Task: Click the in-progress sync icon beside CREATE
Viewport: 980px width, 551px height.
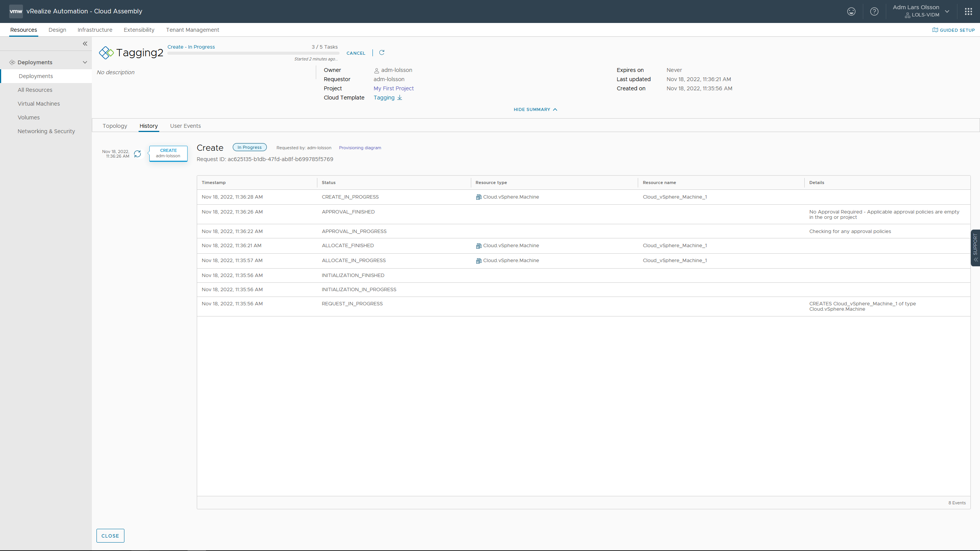Action: coord(137,153)
